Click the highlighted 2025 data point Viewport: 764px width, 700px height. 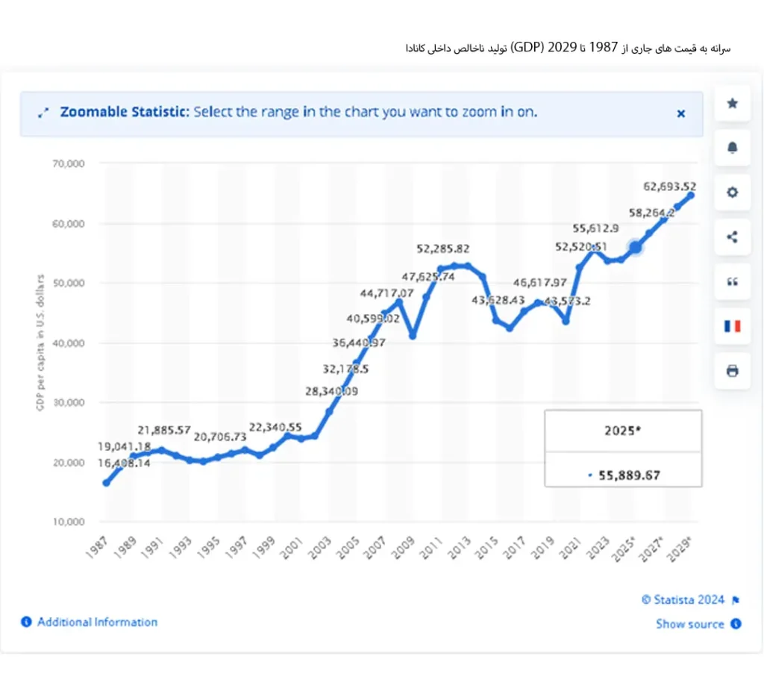click(635, 248)
